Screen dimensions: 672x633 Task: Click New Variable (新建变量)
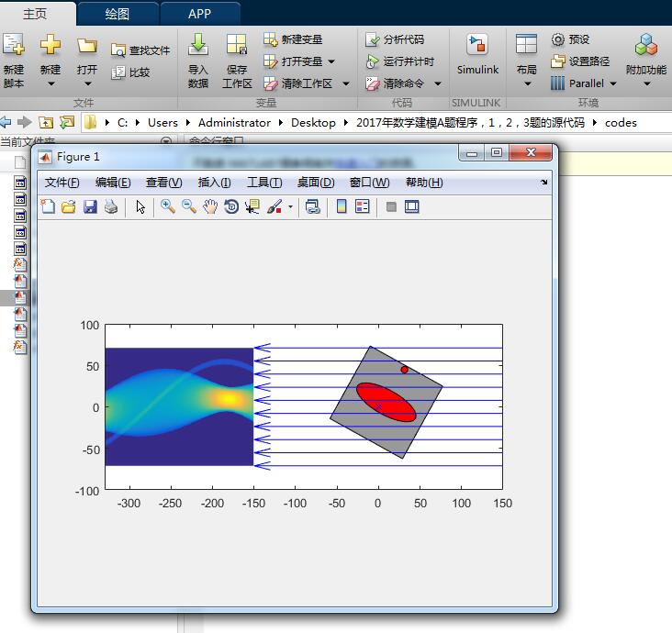coord(293,39)
